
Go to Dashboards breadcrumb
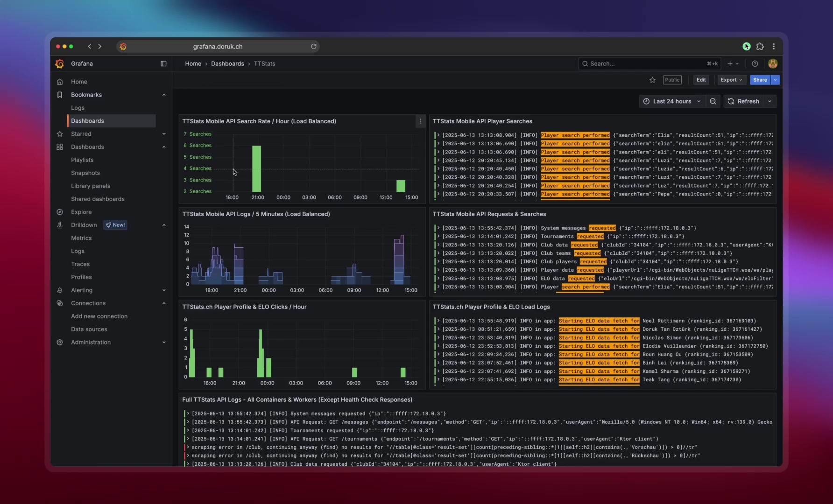pyautogui.click(x=227, y=64)
